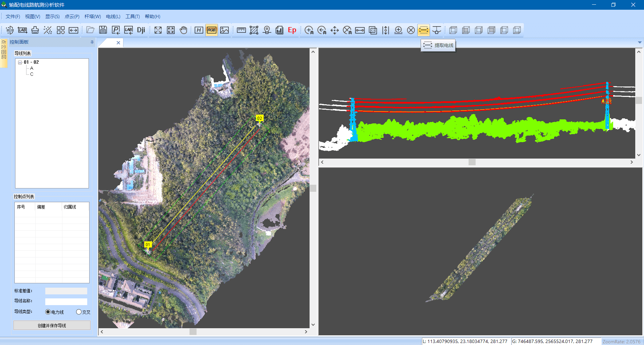The width and height of the screenshot is (644, 345).
Task: Click the brush cleanup tool icon
Action: pos(35,30)
